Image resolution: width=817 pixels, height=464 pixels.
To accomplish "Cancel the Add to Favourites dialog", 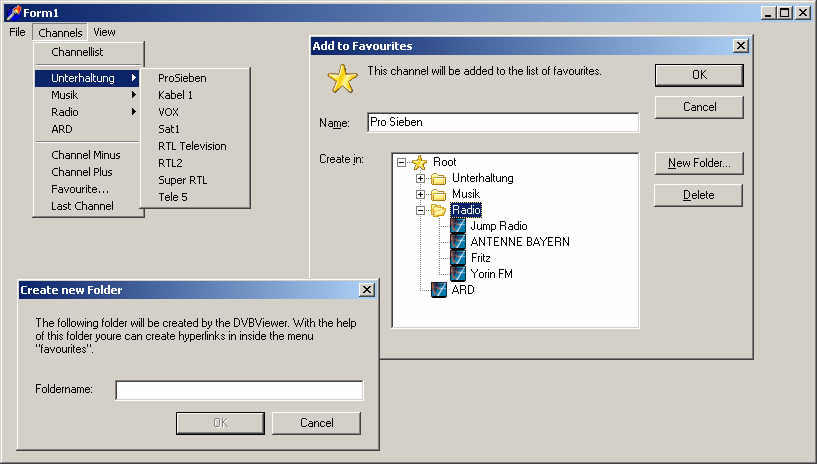I will tap(699, 107).
